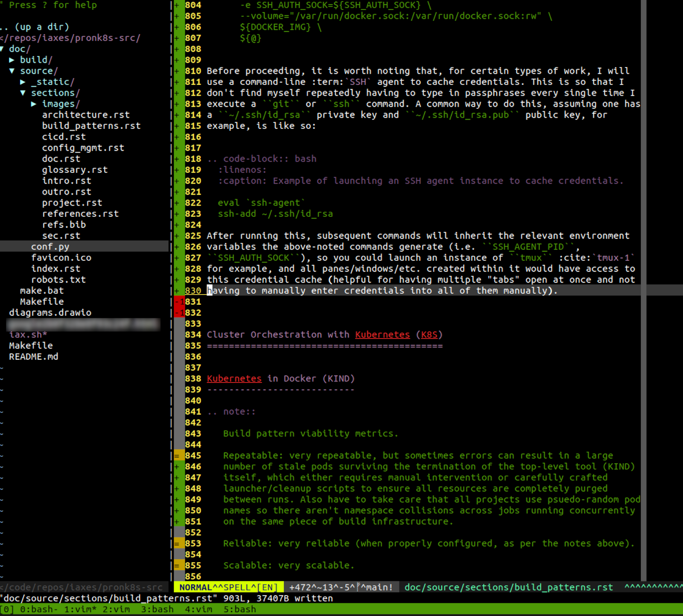683x616 pixels.
Task: Open glossary.rst in the file tree
Action: pos(75,170)
